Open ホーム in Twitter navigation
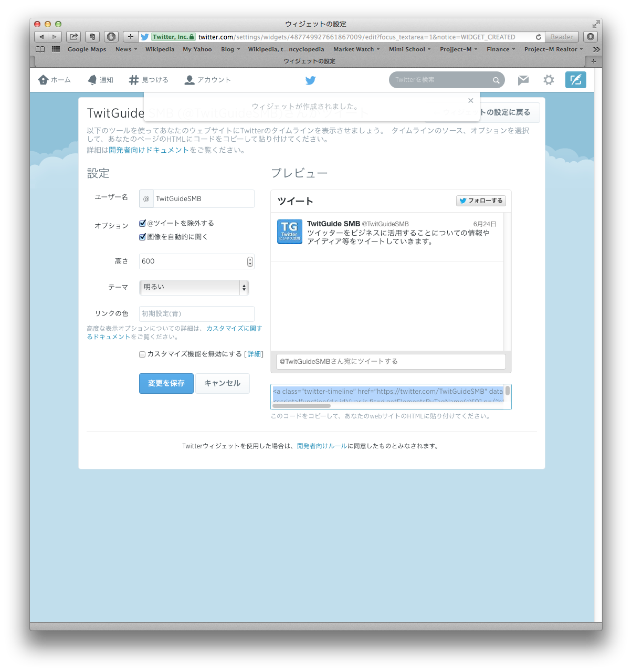 [55, 80]
